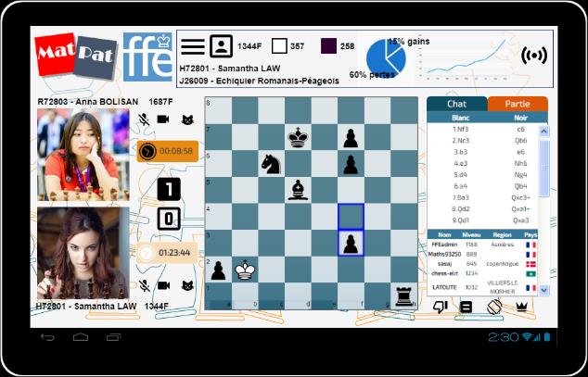Toggle Samantha Law's video camera
The image size is (588, 377).
[163, 286]
